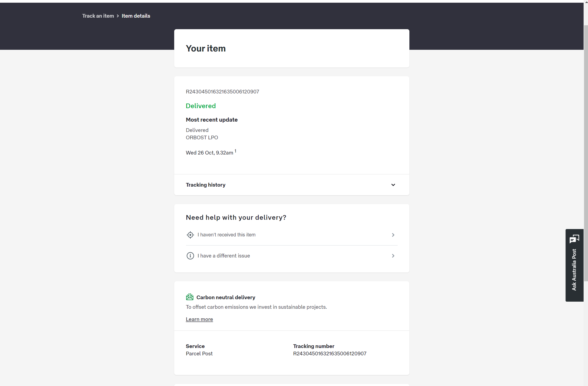Click the breadcrumb separator arrow icon
This screenshot has width=588, height=386.
(118, 16)
